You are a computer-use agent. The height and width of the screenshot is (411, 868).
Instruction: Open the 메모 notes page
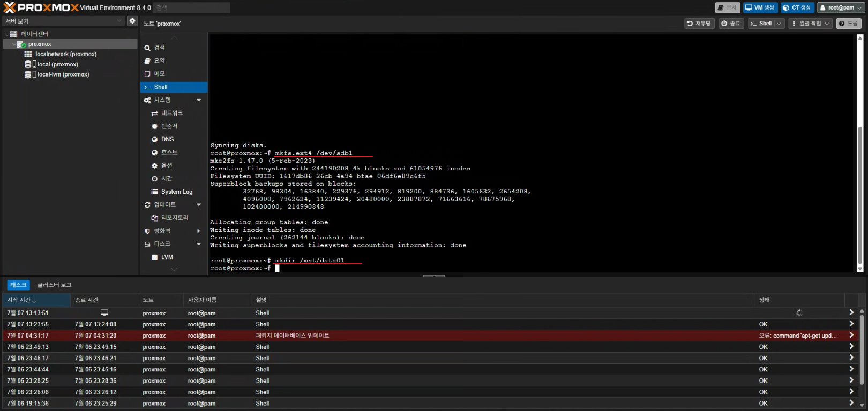(x=174, y=74)
